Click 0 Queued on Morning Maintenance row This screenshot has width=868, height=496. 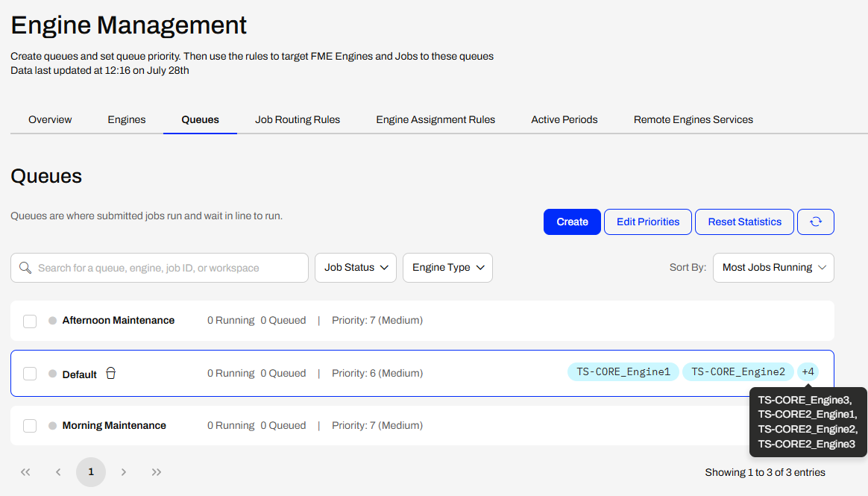point(283,426)
